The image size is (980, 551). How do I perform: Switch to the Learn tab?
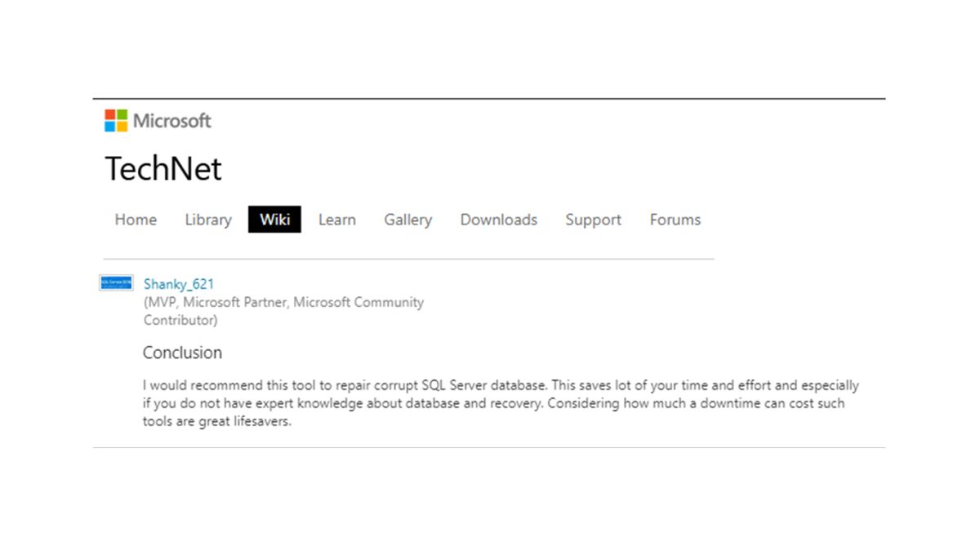coord(336,220)
